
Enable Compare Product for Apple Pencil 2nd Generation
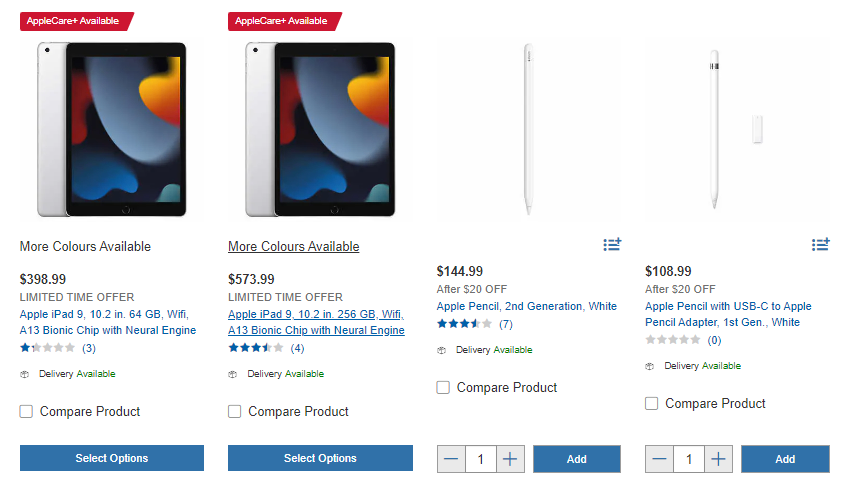pos(444,387)
